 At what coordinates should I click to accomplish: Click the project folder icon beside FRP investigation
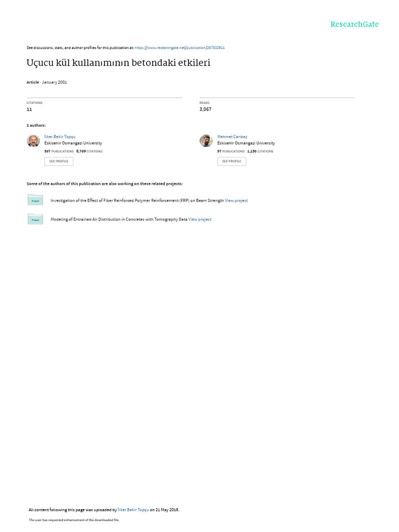(x=35, y=200)
